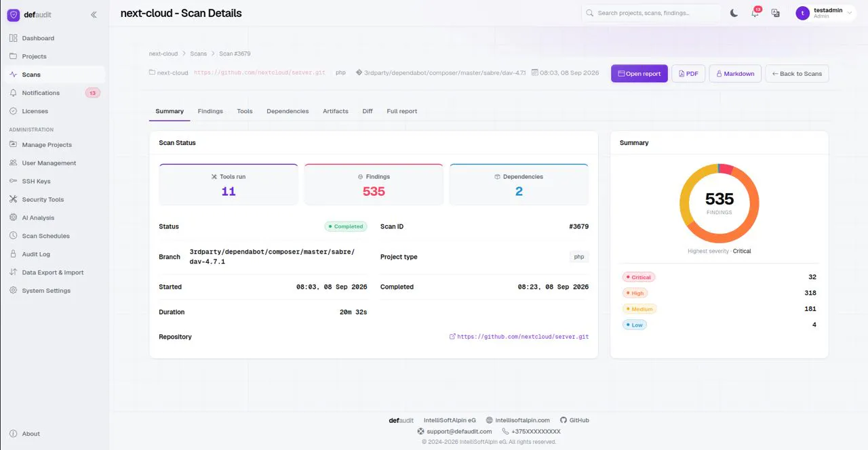
Task: Click the Medium severity badge
Action: [x=639, y=309]
